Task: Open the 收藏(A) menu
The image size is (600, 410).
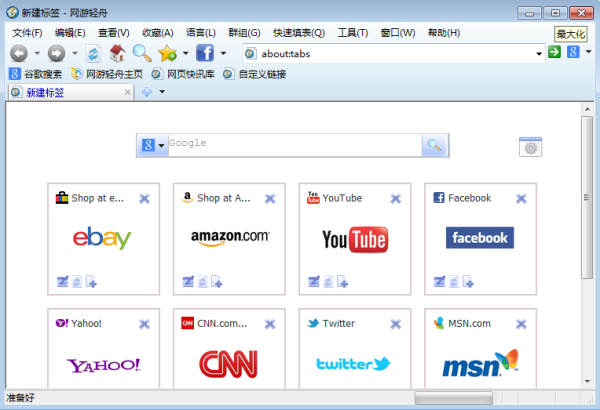Action: click(157, 33)
